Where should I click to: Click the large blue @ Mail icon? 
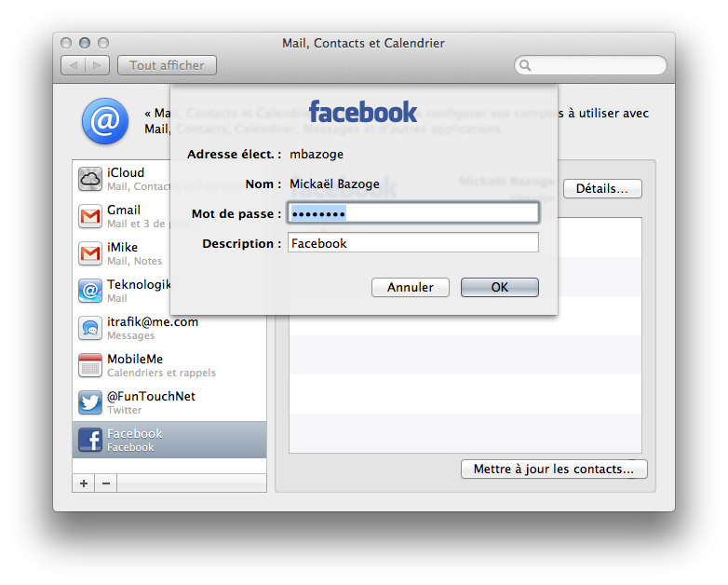pyautogui.click(x=105, y=121)
